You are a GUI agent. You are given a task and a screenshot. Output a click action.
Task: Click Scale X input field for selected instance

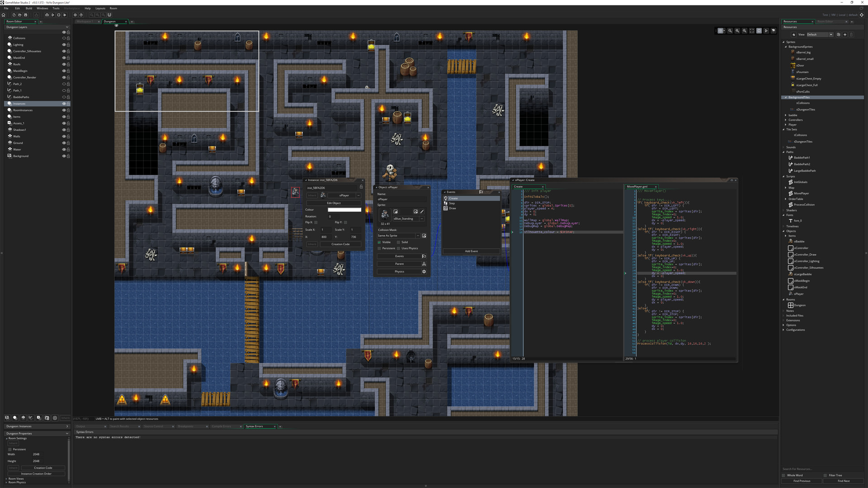[324, 230]
